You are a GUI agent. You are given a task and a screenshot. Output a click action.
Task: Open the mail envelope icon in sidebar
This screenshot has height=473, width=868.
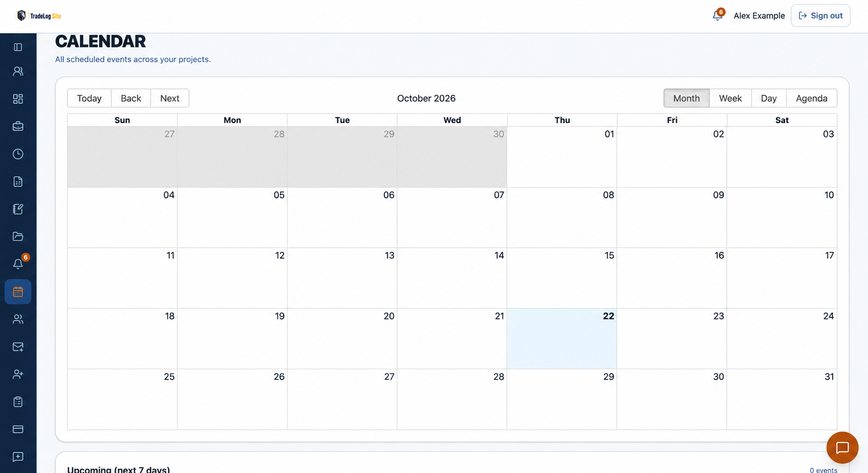coord(18,347)
